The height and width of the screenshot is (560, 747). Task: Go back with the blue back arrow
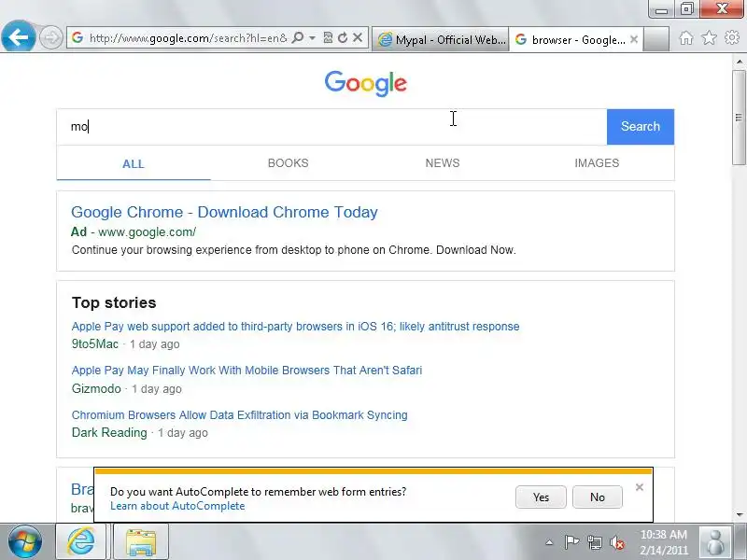18,36
